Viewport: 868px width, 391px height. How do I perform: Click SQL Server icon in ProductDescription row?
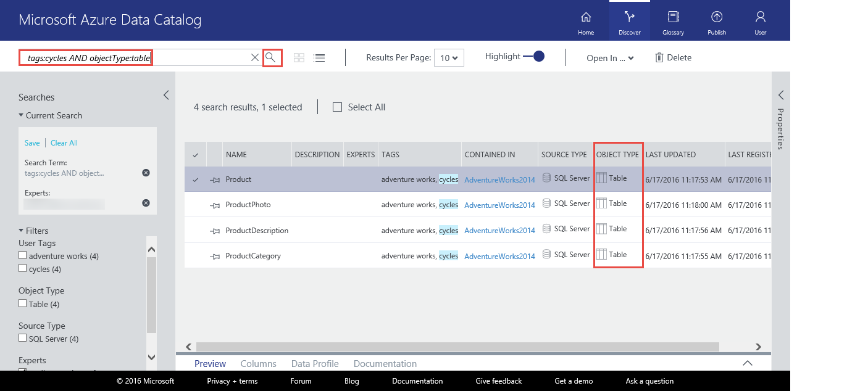546,229
